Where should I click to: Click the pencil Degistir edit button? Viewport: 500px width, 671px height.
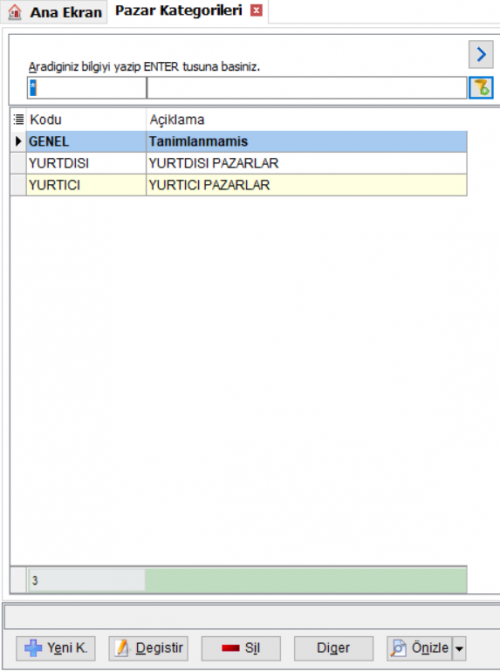pos(148,648)
